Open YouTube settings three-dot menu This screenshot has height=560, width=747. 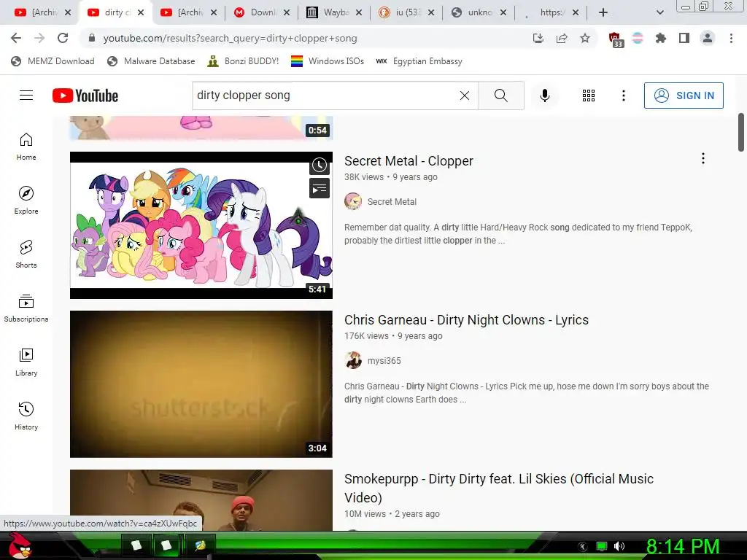tap(623, 96)
